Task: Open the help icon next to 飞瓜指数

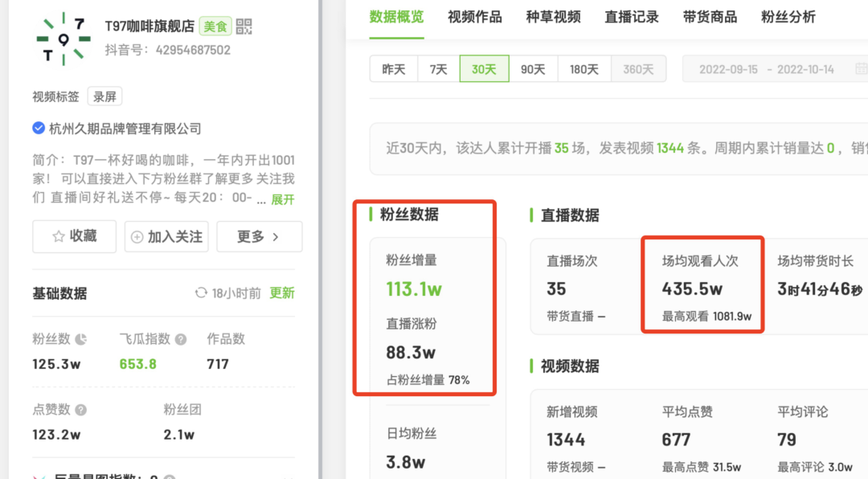Action: 181,339
